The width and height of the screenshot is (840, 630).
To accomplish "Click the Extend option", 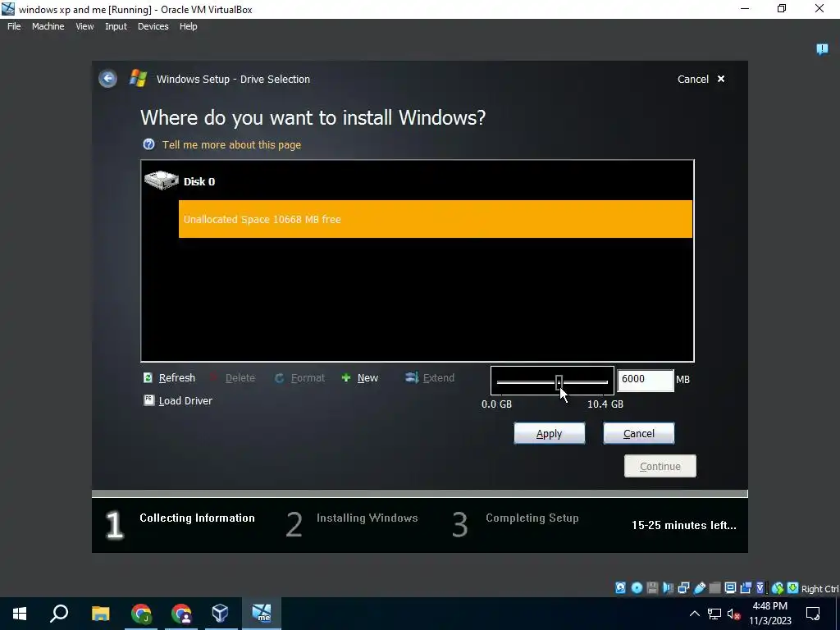I will coord(438,377).
